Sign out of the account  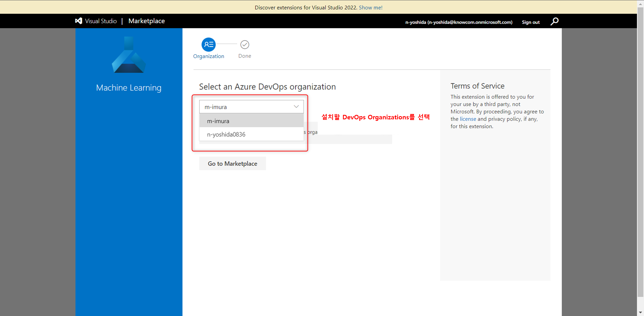click(530, 22)
